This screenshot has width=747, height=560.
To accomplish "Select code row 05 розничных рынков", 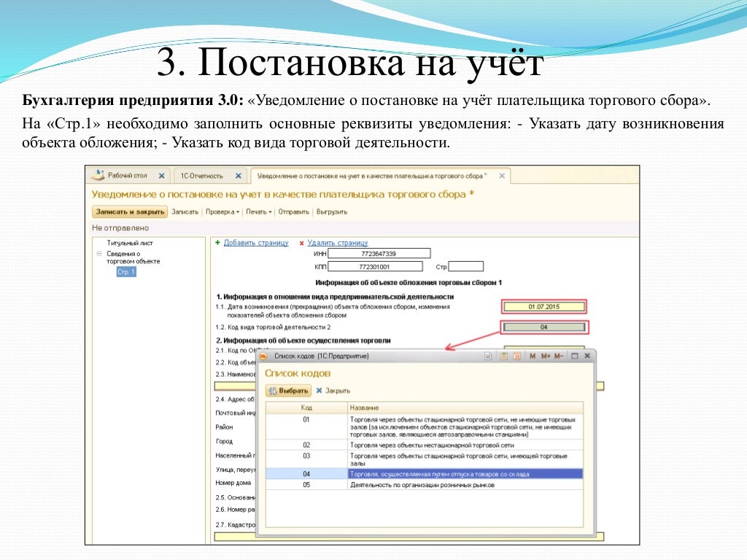I will tap(424, 485).
